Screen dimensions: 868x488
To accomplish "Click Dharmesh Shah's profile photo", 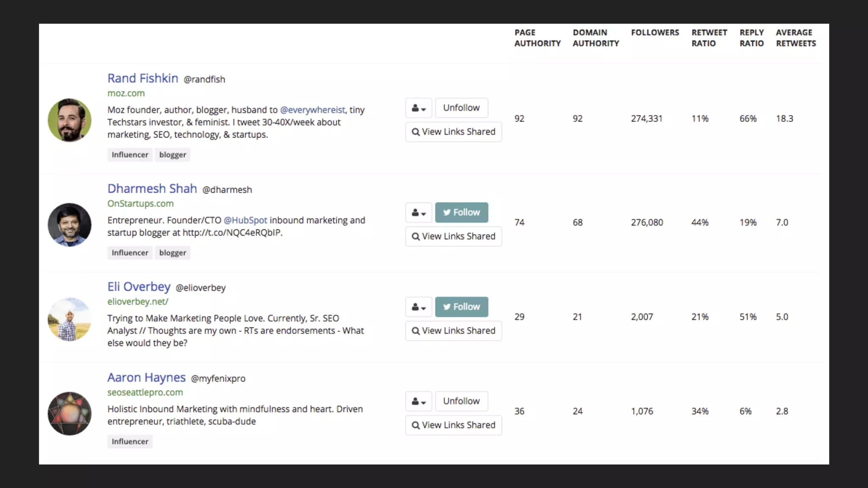I will pos(70,225).
